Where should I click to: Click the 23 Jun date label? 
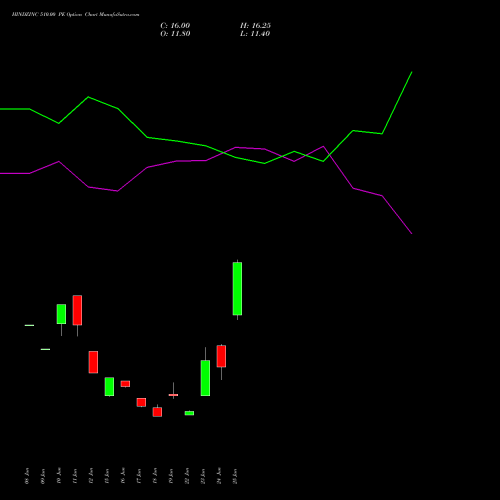click(x=203, y=476)
